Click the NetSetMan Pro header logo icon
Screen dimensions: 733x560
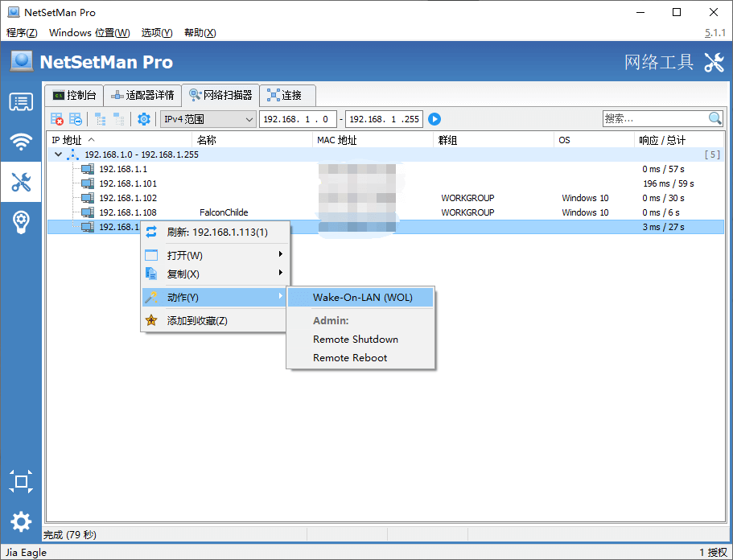point(22,61)
